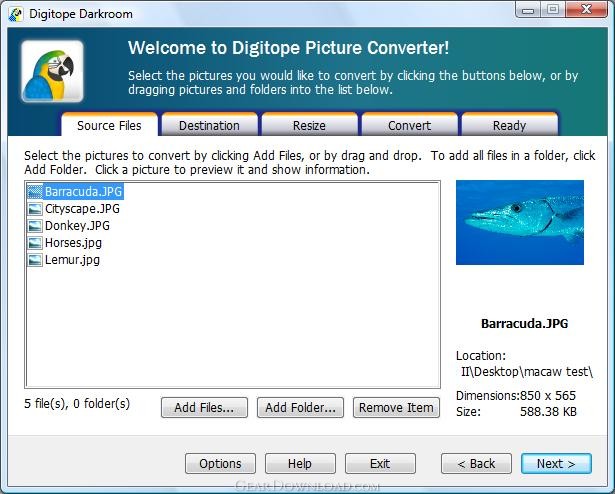
Task: Click the Exit button
Action: 380,464
